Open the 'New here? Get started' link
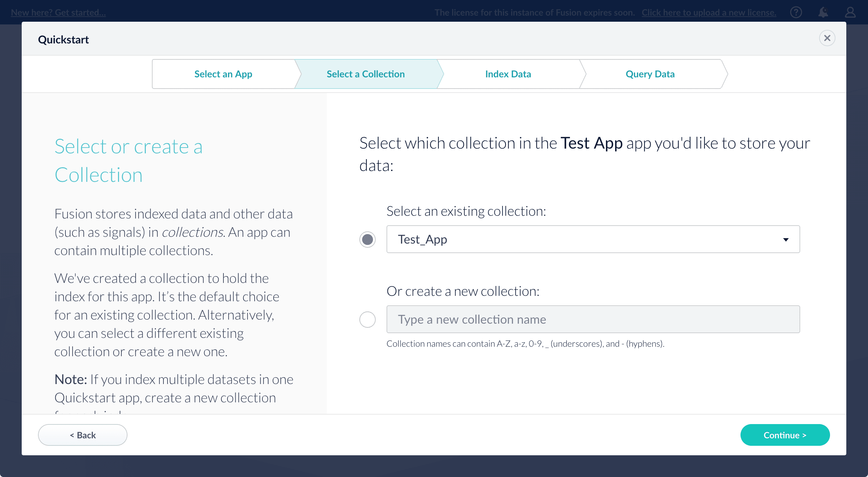The height and width of the screenshot is (477, 868). click(x=58, y=13)
